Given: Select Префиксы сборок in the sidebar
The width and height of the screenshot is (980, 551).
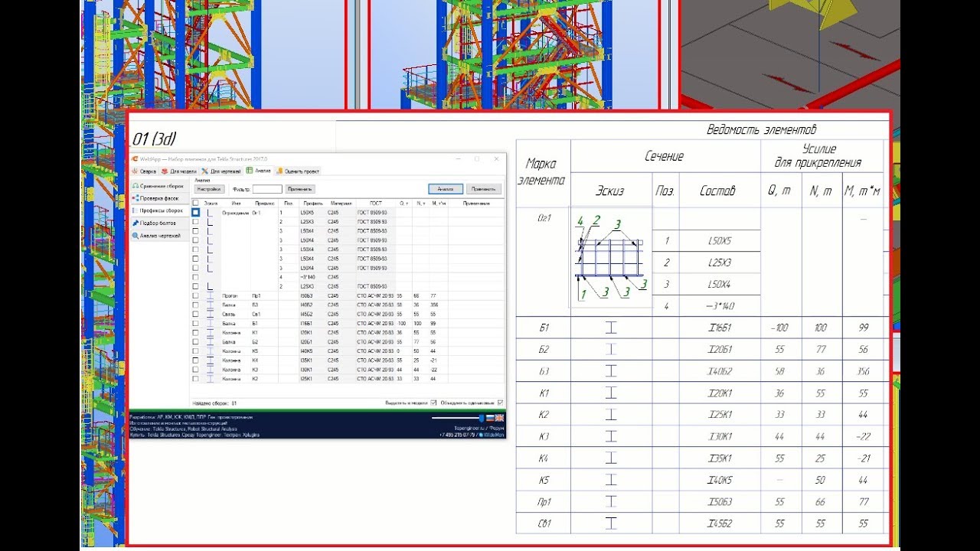Looking at the screenshot, I should 158,210.
